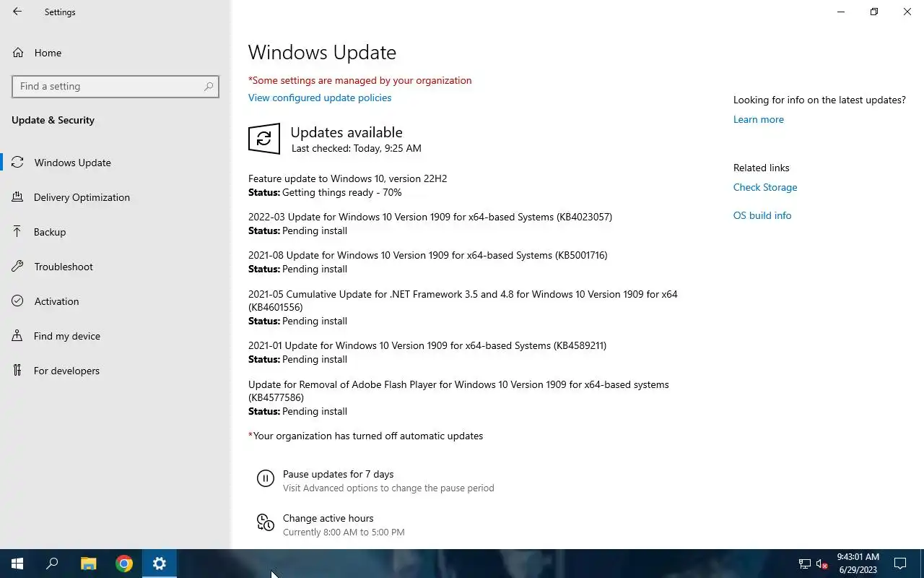Click the organization turned off automatic updates notice
The height and width of the screenshot is (578, 924).
click(366, 436)
